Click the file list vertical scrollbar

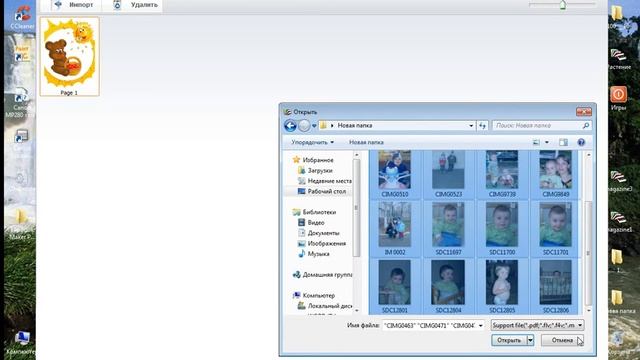pyautogui.click(x=588, y=253)
